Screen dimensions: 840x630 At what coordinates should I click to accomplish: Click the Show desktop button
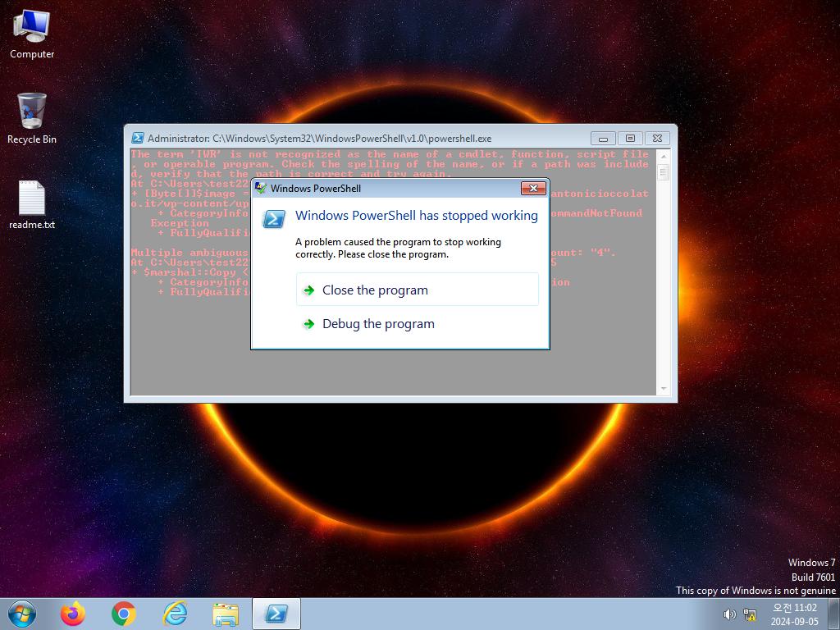834,614
